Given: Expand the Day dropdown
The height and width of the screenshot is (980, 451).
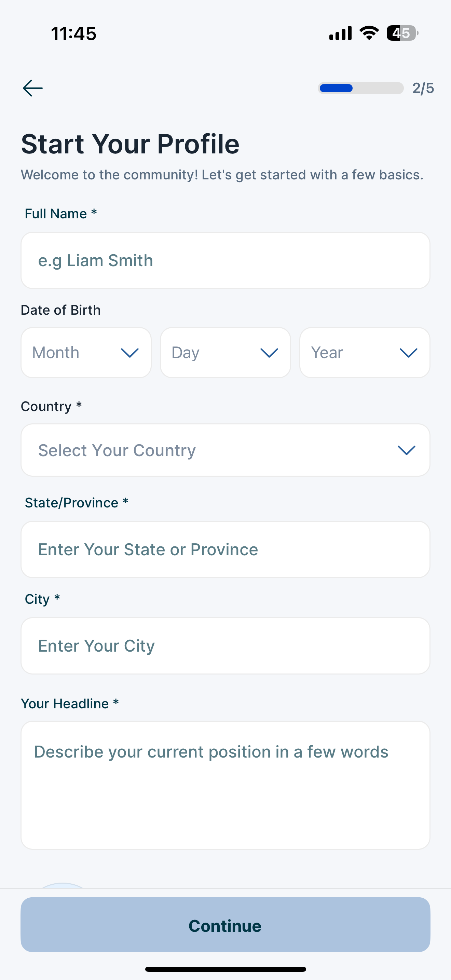Looking at the screenshot, I should tap(225, 353).
